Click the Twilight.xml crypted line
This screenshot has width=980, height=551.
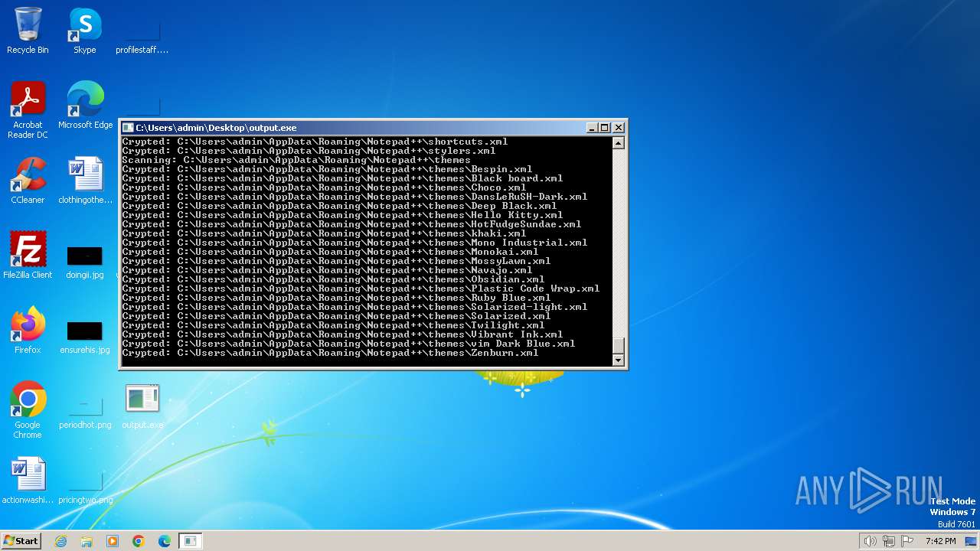pyautogui.click(x=333, y=325)
